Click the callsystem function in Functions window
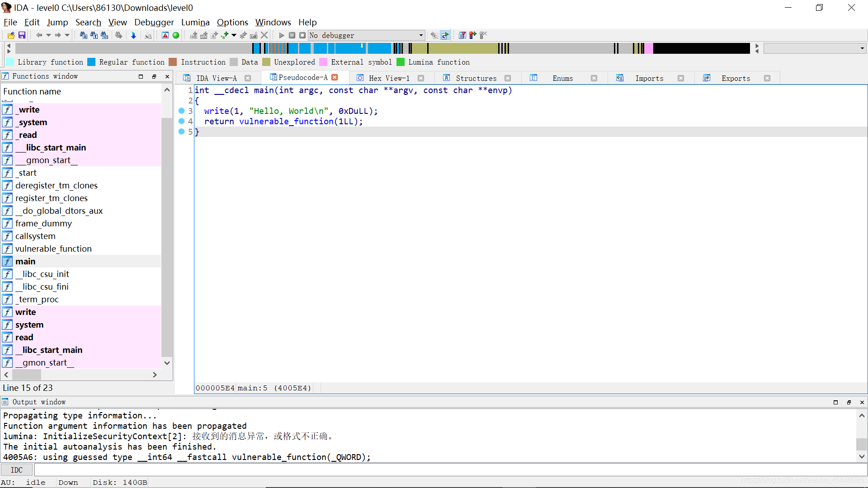This screenshot has width=868, height=488. pyautogui.click(x=34, y=235)
